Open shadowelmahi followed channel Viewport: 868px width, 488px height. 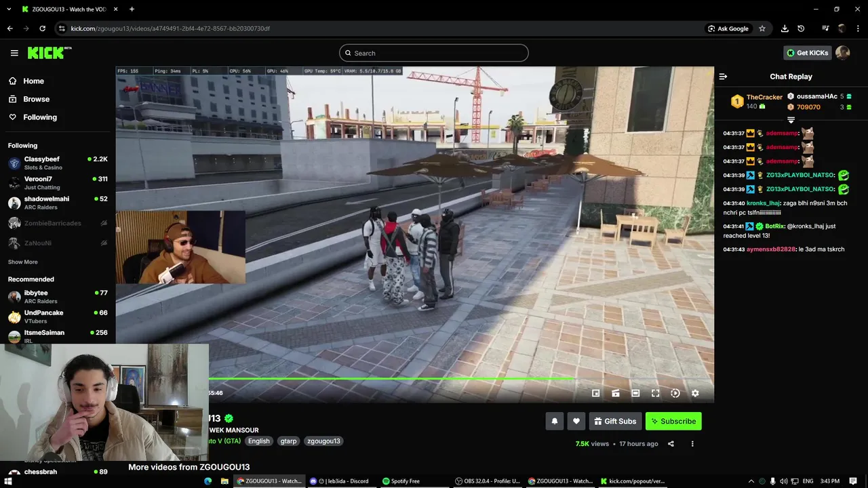(x=58, y=203)
